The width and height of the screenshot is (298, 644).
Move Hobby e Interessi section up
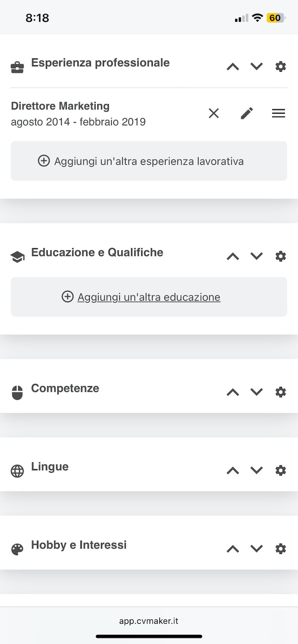pos(233,549)
